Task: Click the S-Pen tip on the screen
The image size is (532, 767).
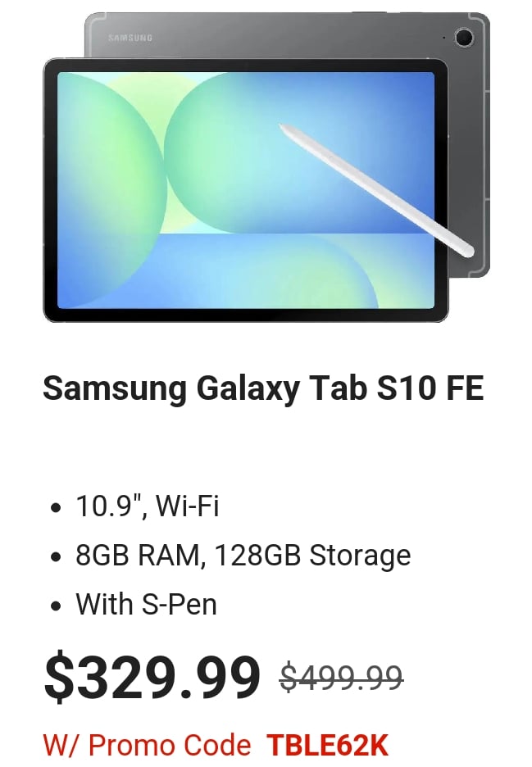Action: tap(283, 127)
